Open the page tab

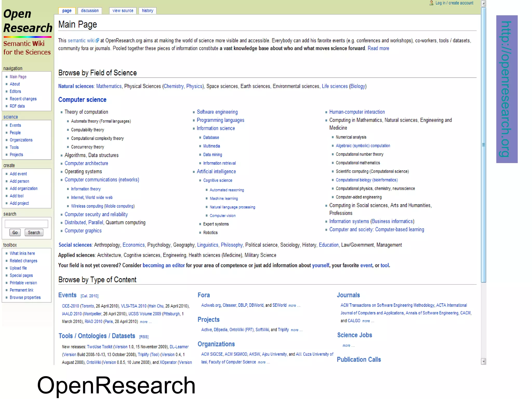67,11
